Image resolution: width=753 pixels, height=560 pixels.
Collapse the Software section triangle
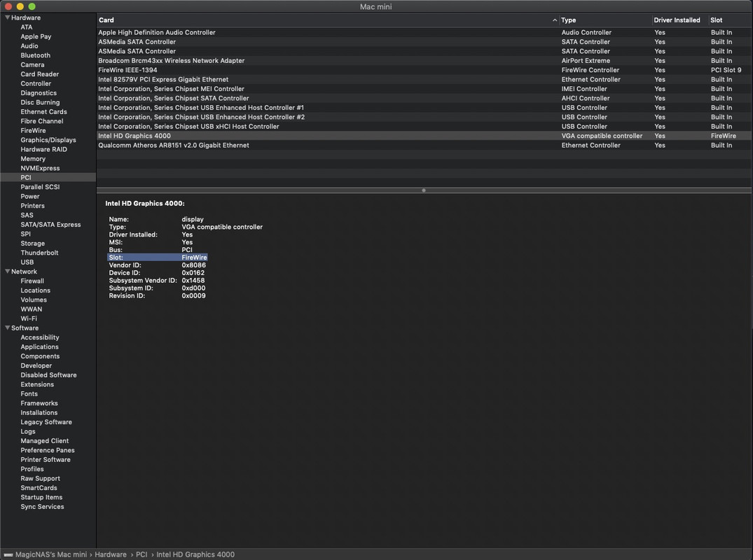click(x=7, y=328)
